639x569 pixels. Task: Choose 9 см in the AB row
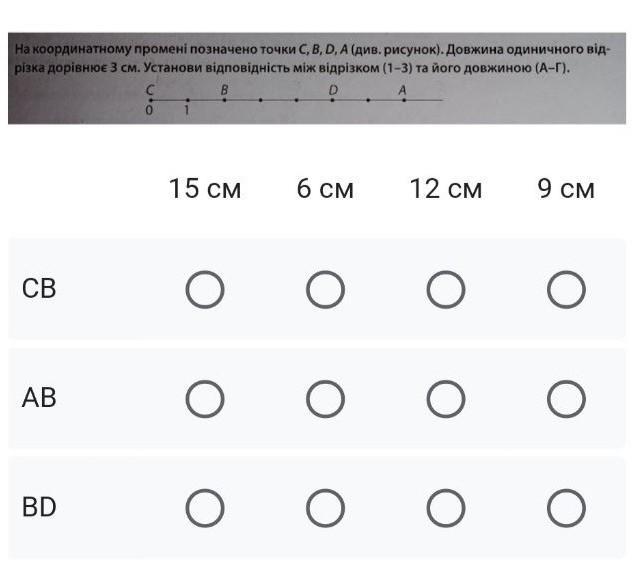pyautogui.click(x=566, y=399)
